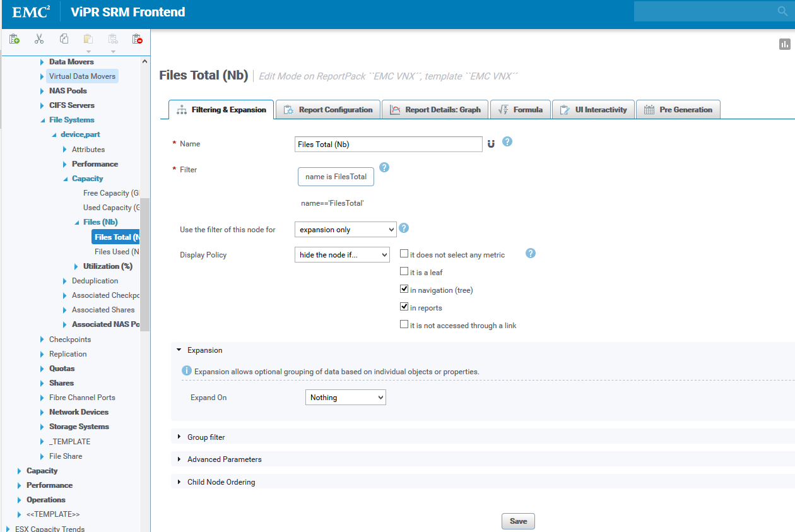Select Free Capacity tree node
Screen dimensions: 795x532
point(111,193)
